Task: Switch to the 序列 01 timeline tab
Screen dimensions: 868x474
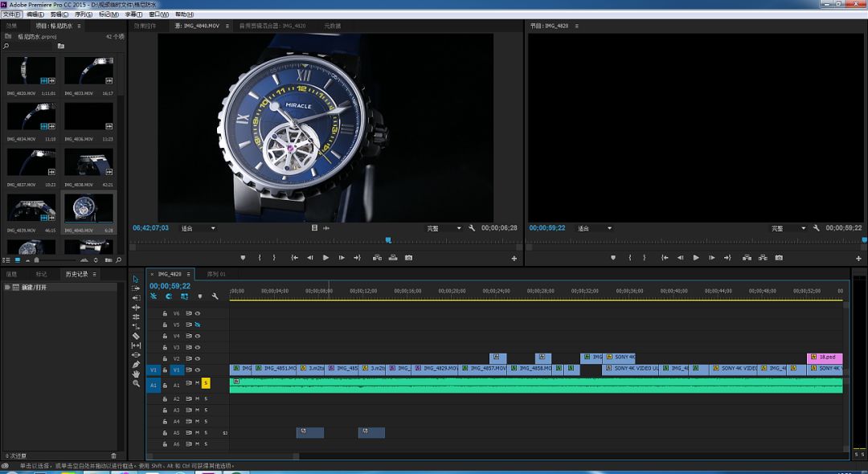Action: point(217,274)
